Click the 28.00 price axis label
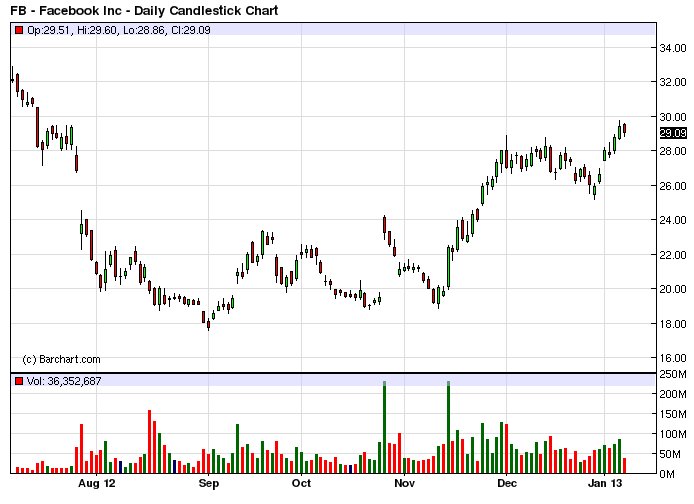The height and width of the screenshot is (504, 694). click(673, 151)
